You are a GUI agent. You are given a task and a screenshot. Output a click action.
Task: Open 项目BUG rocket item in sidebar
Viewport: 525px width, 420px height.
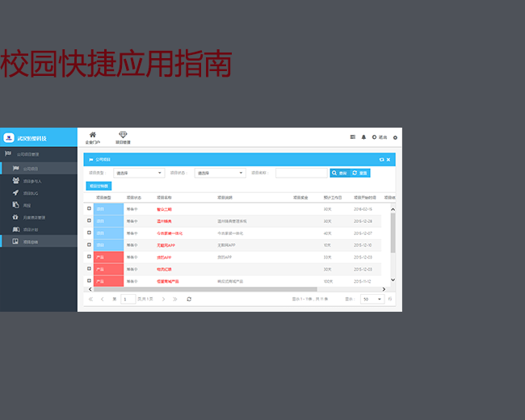click(x=39, y=193)
